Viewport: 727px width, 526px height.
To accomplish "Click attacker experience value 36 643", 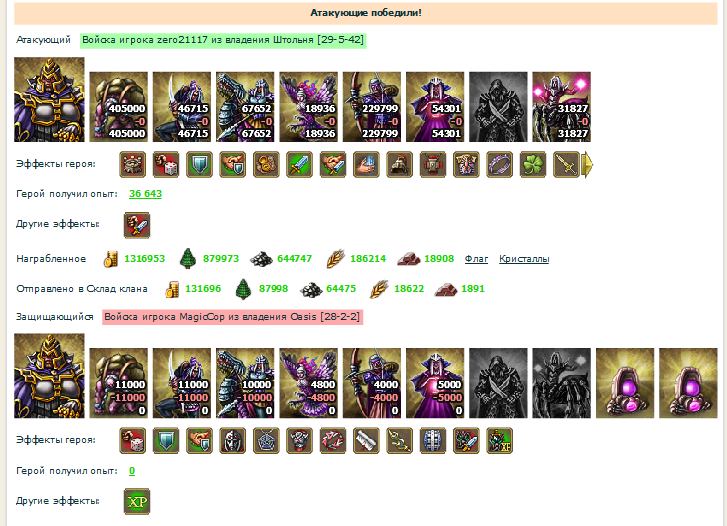I will click(145, 194).
